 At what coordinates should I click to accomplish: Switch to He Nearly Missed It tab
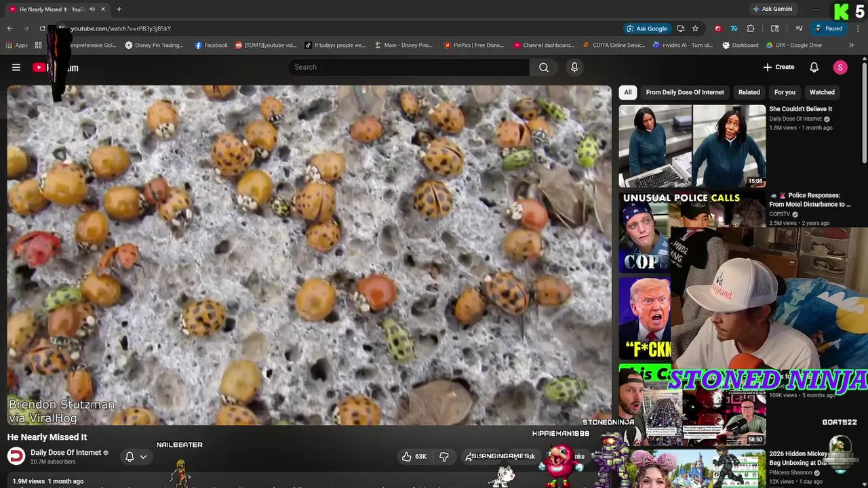(x=58, y=9)
